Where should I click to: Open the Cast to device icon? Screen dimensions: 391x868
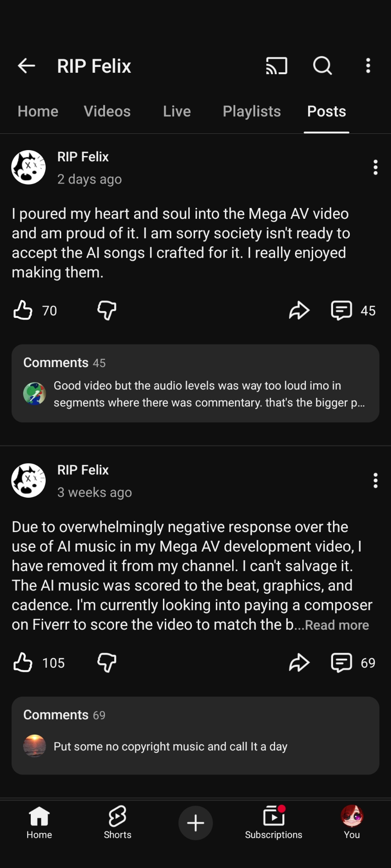[277, 66]
